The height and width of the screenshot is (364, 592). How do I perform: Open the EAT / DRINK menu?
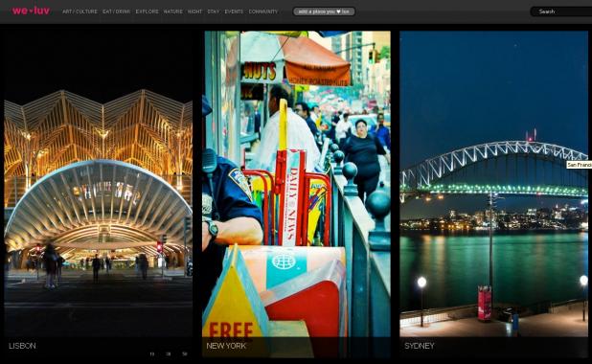(116, 11)
